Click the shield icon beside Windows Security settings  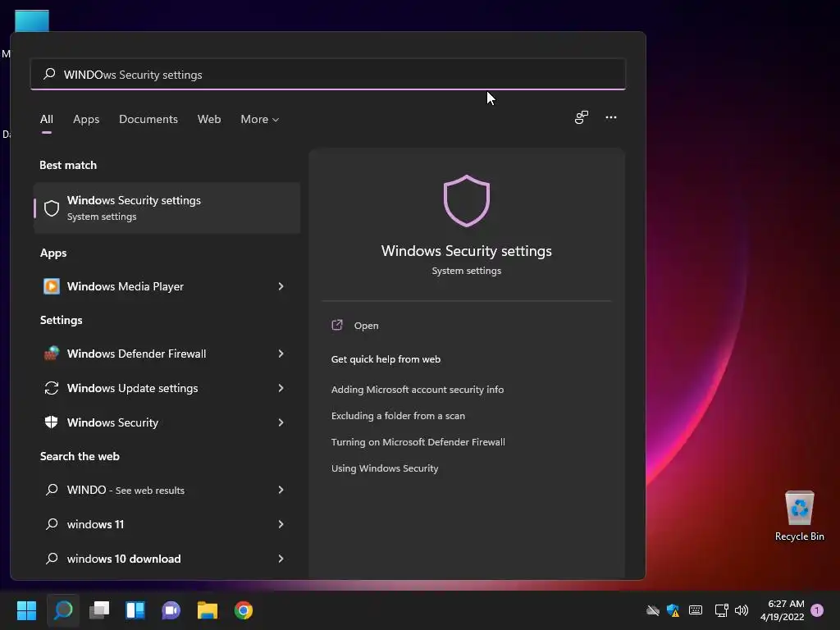(x=52, y=208)
